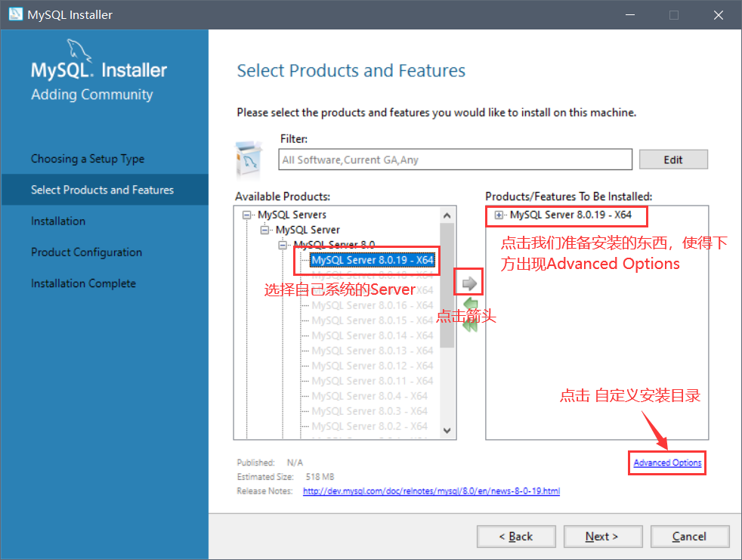Viewport: 742px width, 560px height.
Task: Select MySQL Server 8.0.19 - X64 in available products
Action: [x=372, y=260]
